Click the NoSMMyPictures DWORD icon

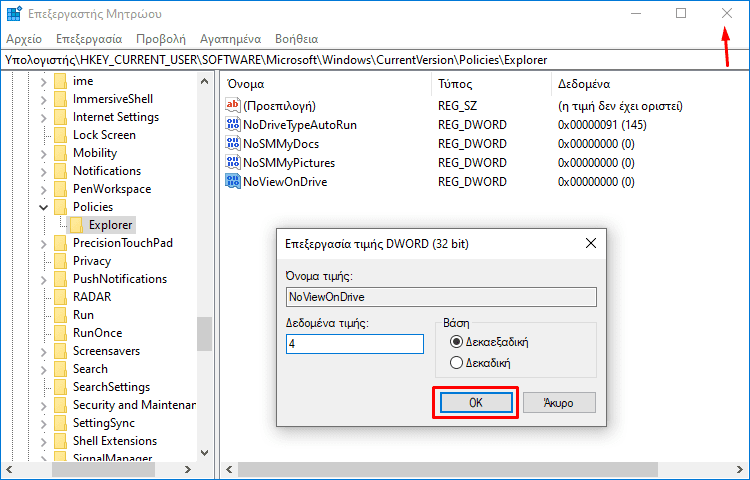(233, 163)
